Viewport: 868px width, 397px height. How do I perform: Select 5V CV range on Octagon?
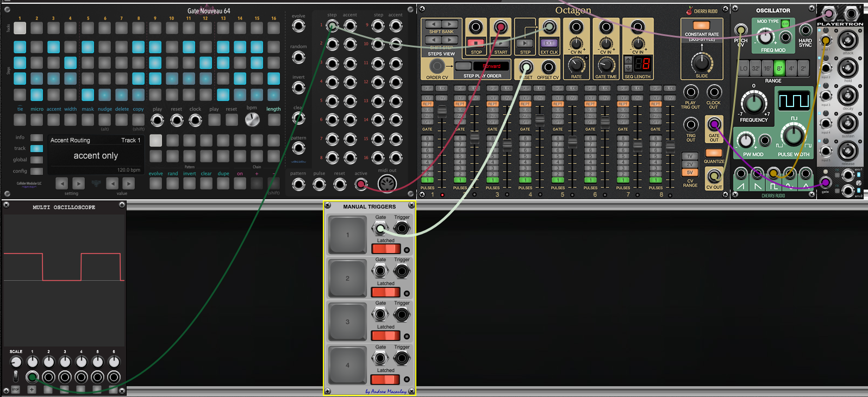point(690,172)
